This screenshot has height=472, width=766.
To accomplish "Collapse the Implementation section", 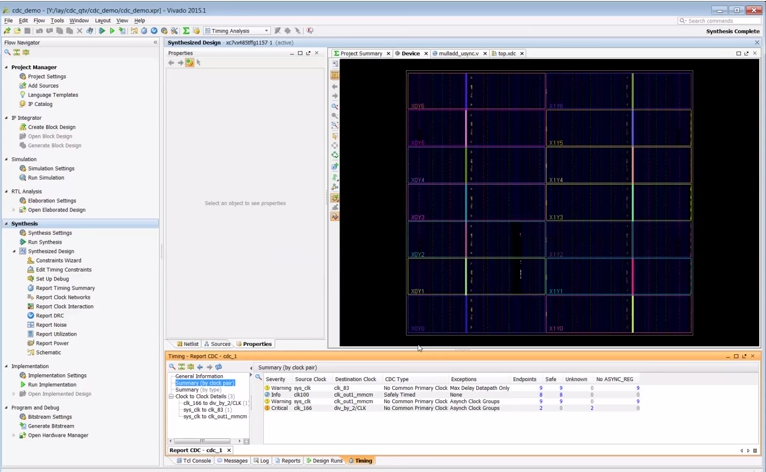I will click(x=6, y=366).
